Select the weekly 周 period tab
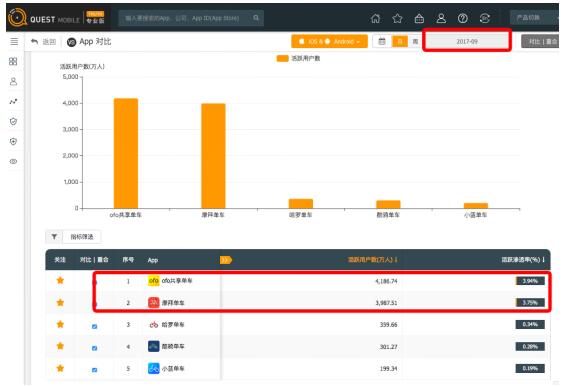Image resolution: width=580 pixels, height=386 pixels. 415,41
